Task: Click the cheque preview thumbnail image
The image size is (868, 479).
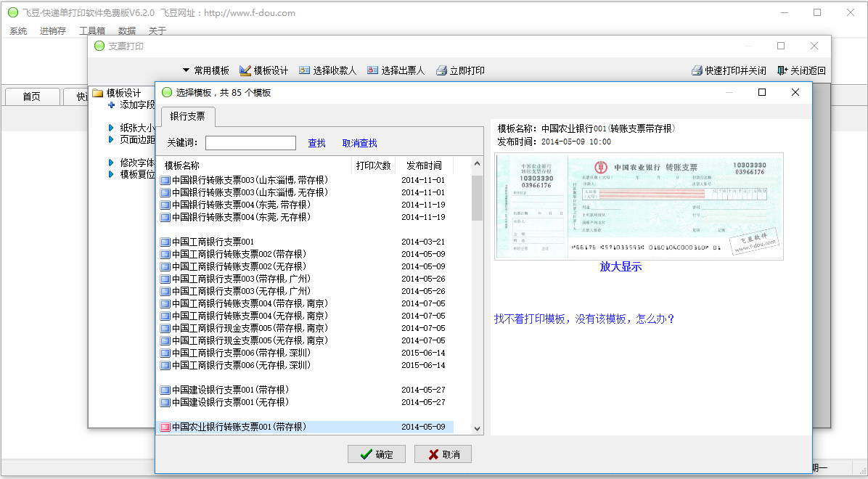Action: (x=639, y=207)
